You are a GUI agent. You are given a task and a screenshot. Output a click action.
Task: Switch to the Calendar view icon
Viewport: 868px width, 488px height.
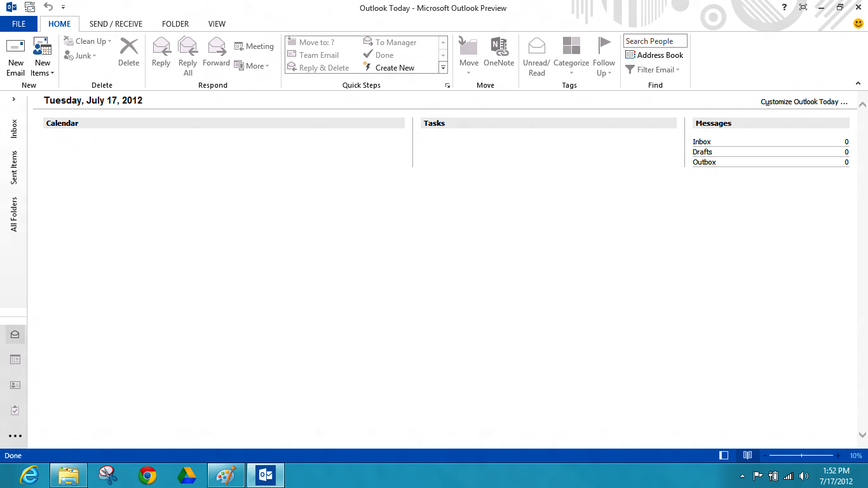point(15,360)
